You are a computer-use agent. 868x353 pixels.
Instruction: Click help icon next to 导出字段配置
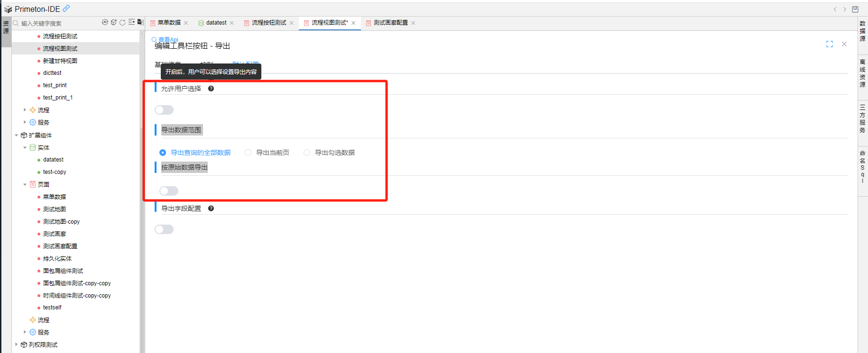point(211,208)
